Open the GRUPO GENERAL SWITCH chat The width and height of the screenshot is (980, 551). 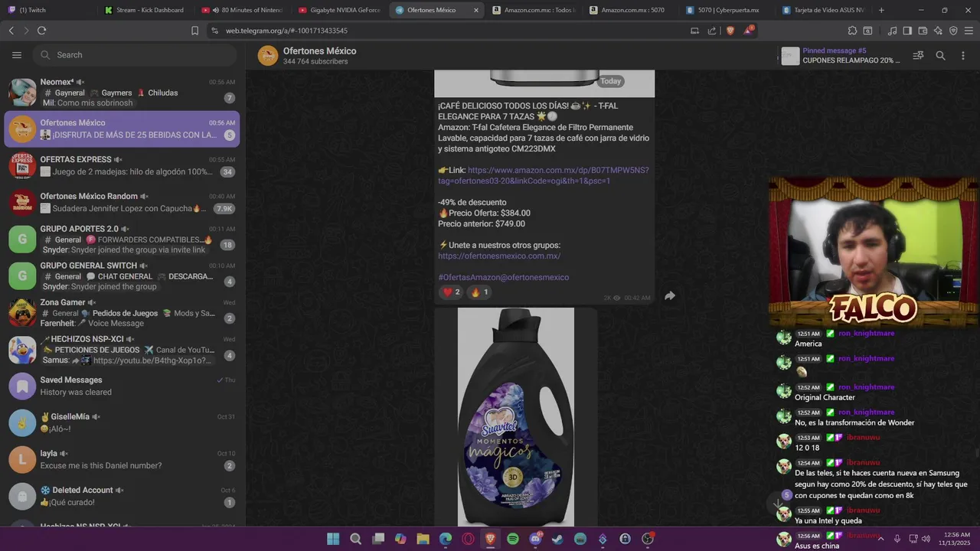coord(122,275)
